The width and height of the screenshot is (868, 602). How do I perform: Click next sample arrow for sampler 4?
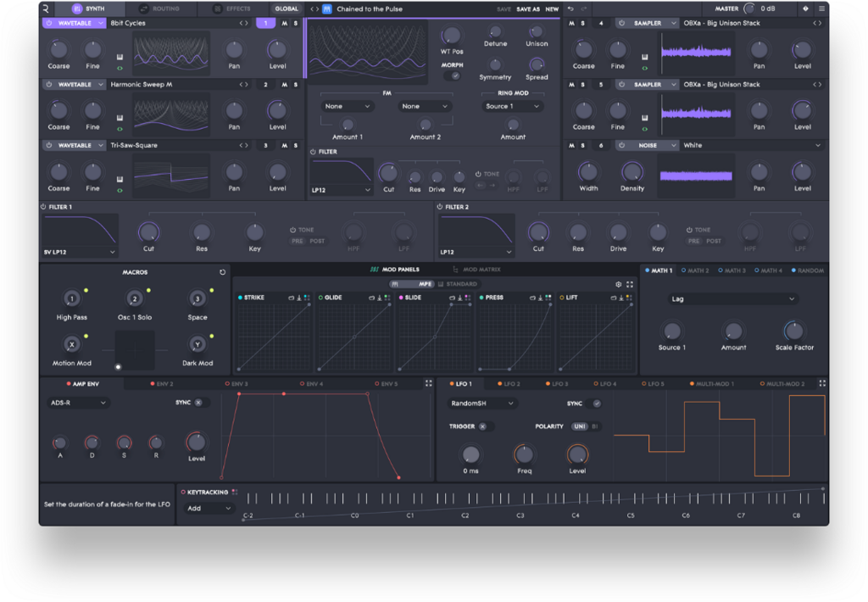(820, 23)
